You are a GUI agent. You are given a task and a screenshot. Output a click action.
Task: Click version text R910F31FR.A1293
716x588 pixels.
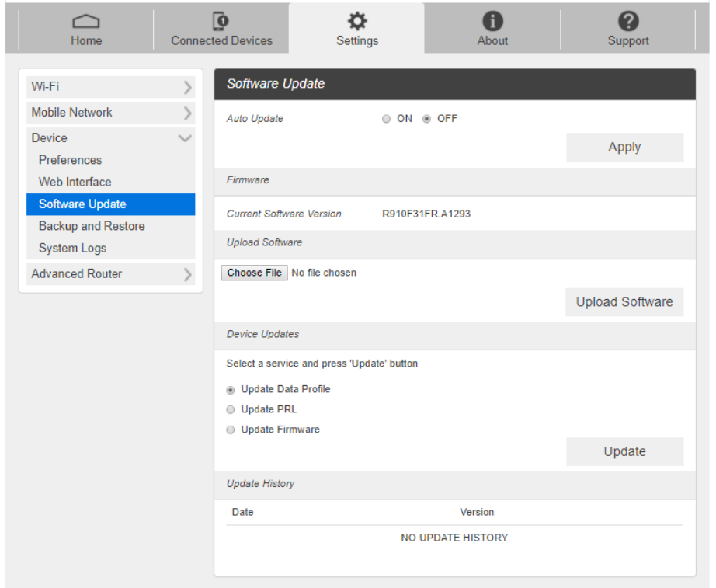point(426,214)
